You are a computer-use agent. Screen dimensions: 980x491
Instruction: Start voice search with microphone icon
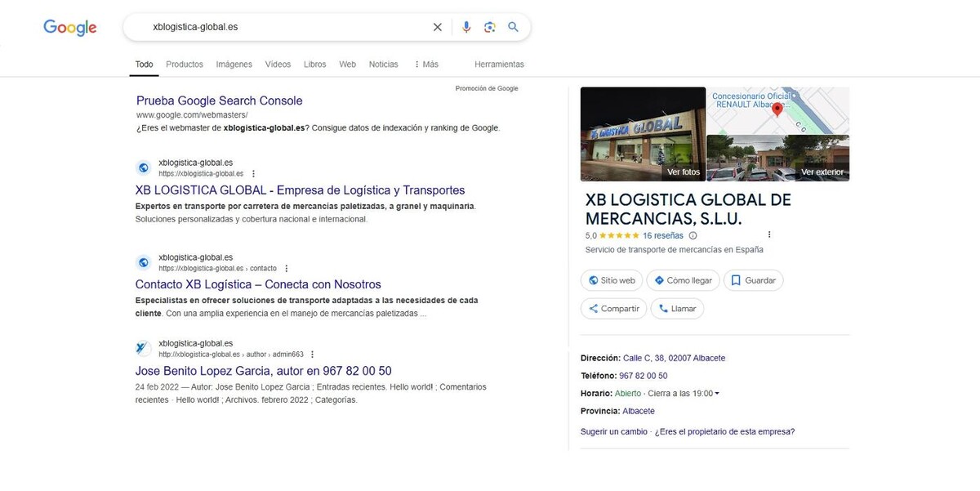coord(466,27)
